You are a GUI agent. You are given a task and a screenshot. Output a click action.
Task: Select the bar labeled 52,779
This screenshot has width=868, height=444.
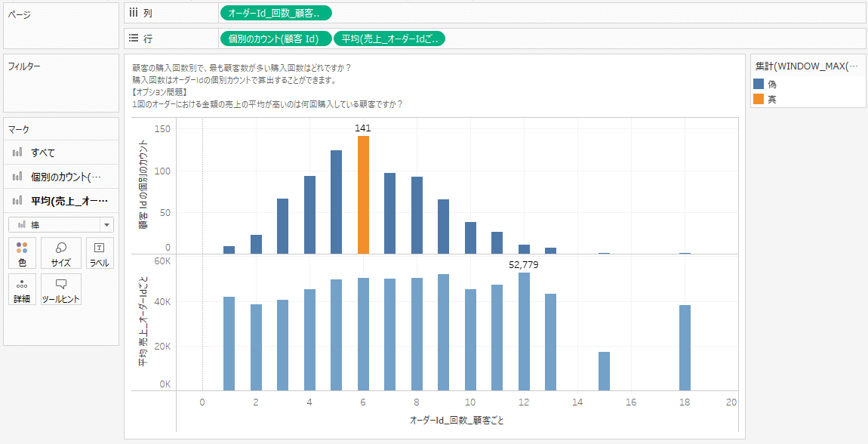(x=526, y=328)
